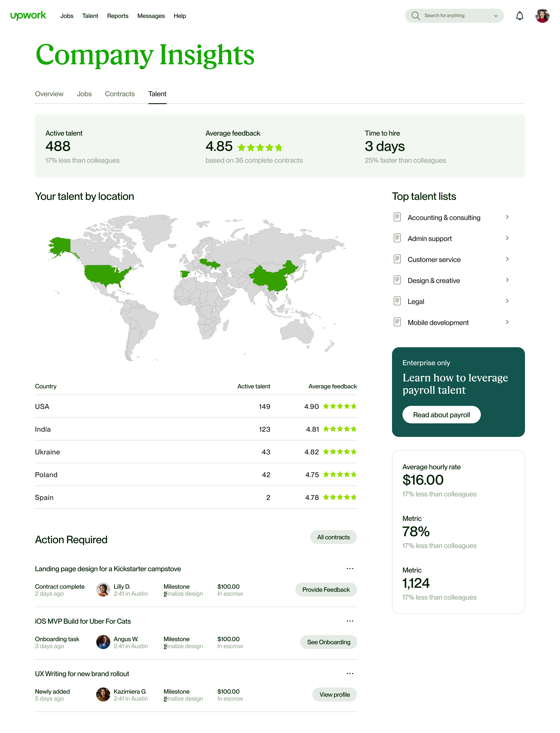Screen dimensions: 560x733
Task: Click the Design & creative list icon
Action: coord(397,280)
